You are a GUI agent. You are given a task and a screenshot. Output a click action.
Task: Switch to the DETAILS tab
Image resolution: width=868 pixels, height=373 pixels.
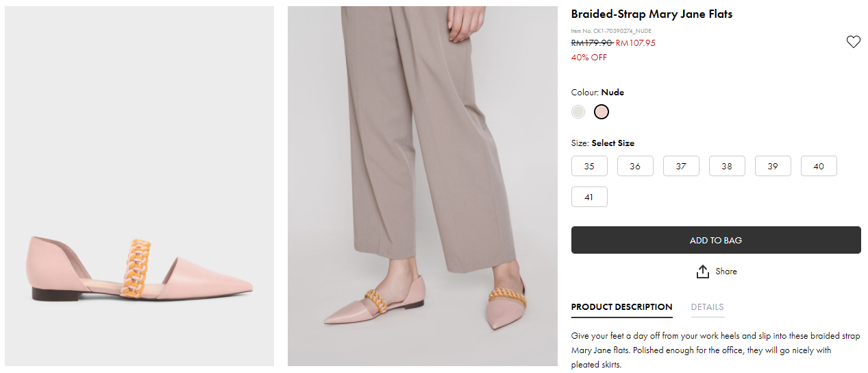tap(707, 307)
